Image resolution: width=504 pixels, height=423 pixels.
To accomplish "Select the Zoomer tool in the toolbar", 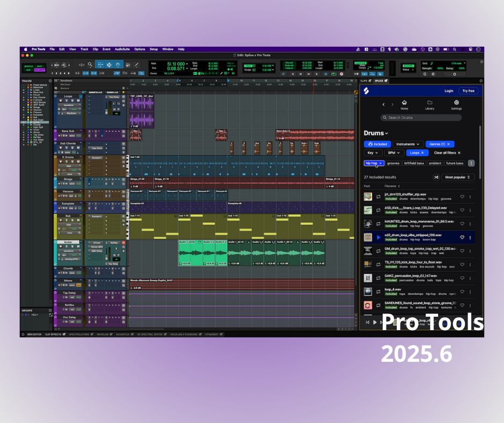I will (x=90, y=65).
